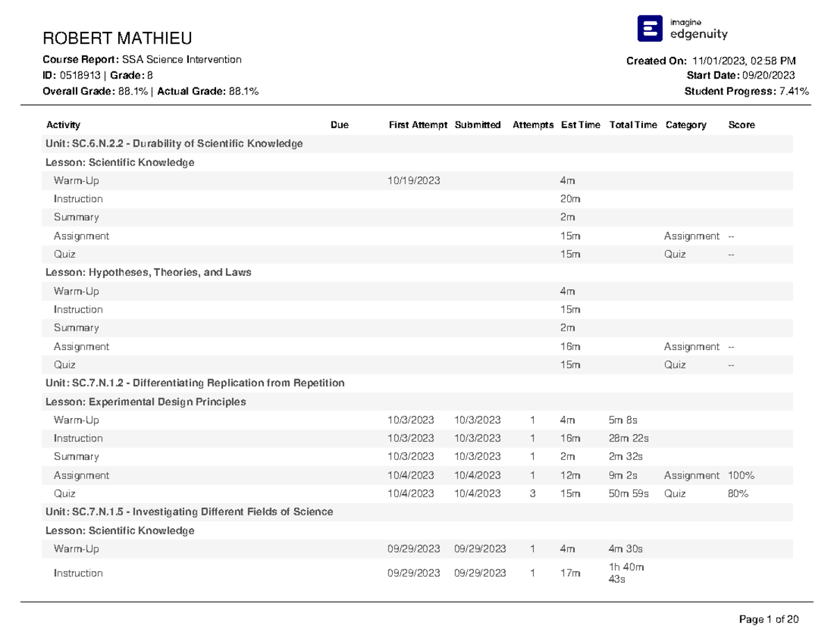Click the Due column header
Viewport: 834px width, 644px height.
point(338,125)
